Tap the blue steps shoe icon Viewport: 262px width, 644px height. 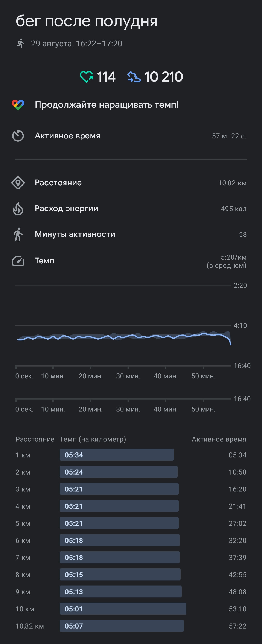pyautogui.click(x=134, y=77)
